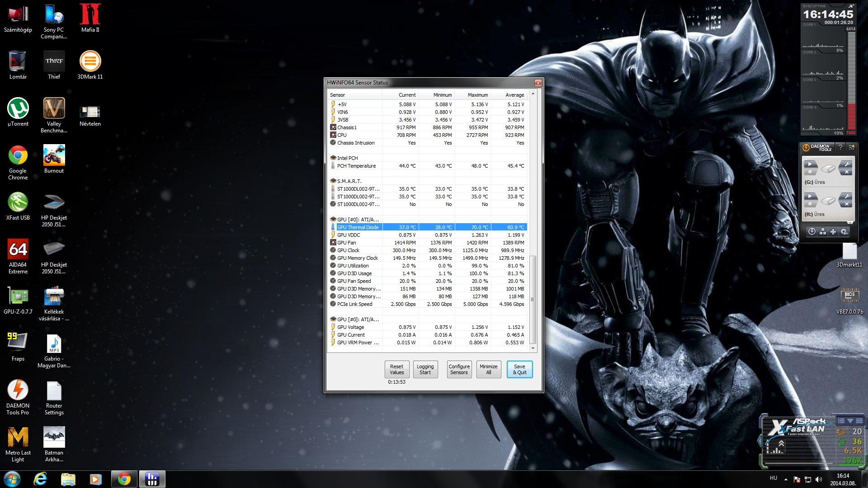Open the DAEMON Tools gadget news feed icon

[x=851, y=147]
